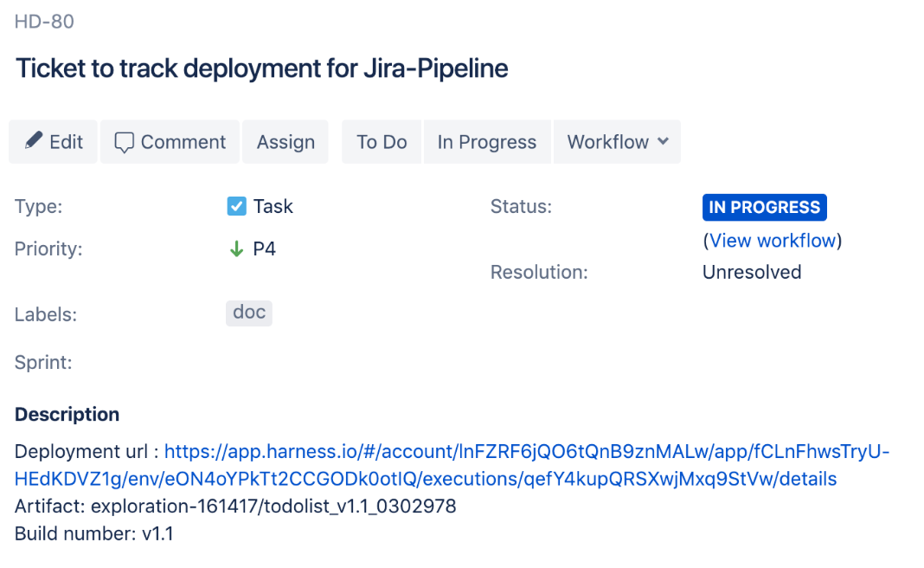This screenshot has width=924, height=568.
Task: Click the 'Description' heading
Action: 67,415
